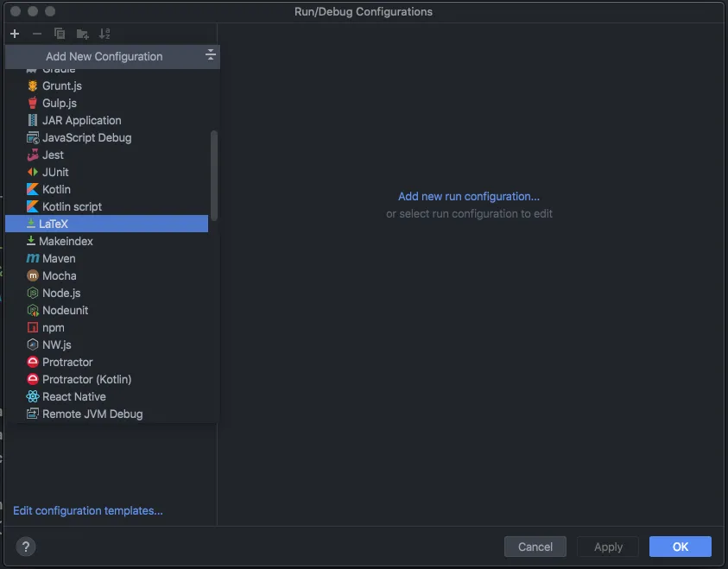Choose the React Native configuration type

[73, 396]
